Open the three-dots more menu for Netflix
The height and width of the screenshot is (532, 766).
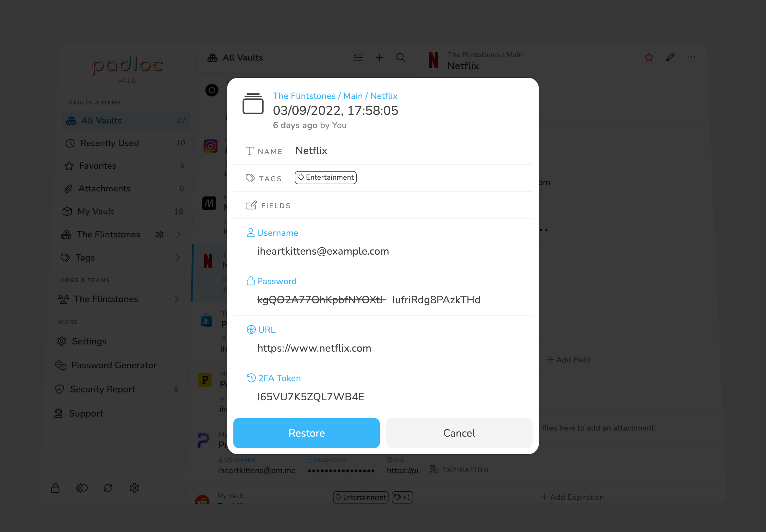coord(691,57)
